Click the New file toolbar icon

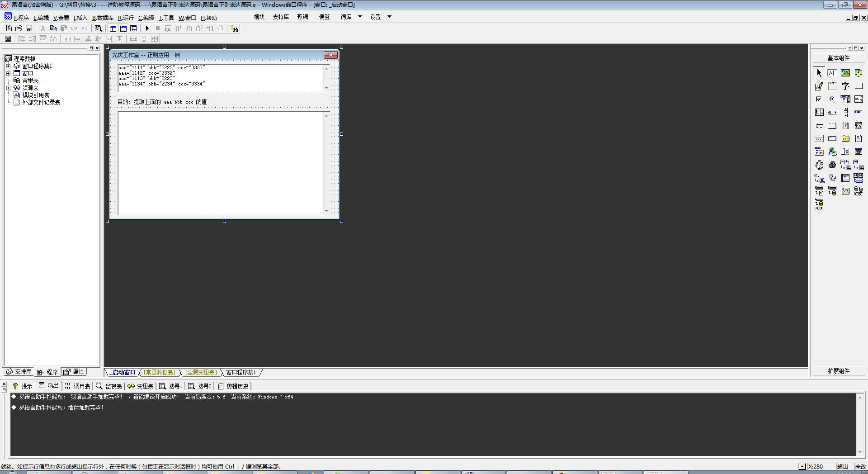(x=9, y=28)
